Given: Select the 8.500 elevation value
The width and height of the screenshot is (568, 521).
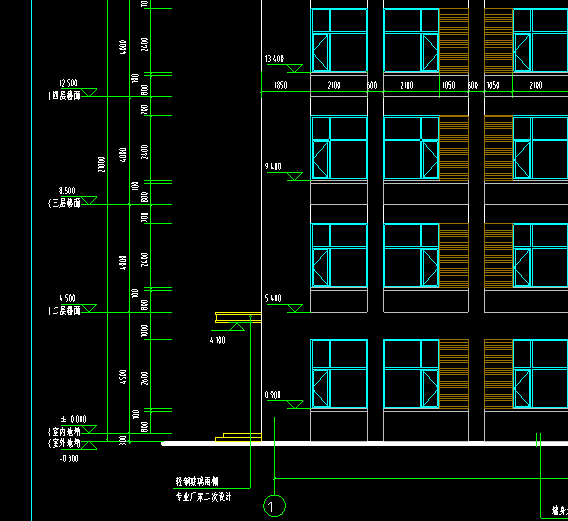Looking at the screenshot, I should (x=67, y=191).
